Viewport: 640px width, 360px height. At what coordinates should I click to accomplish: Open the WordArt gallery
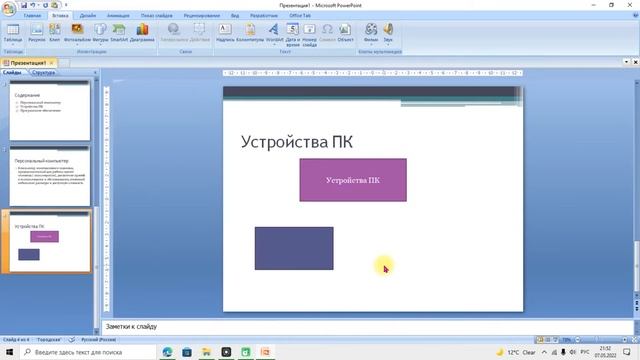coord(274,34)
